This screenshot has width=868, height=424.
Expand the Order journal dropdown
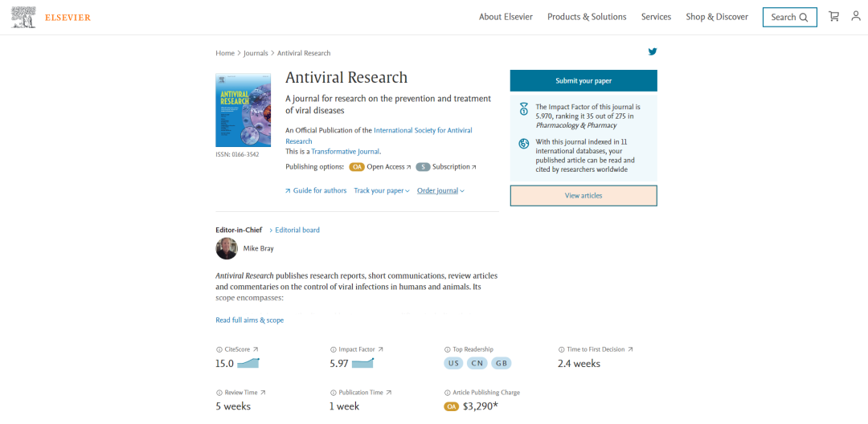(440, 190)
